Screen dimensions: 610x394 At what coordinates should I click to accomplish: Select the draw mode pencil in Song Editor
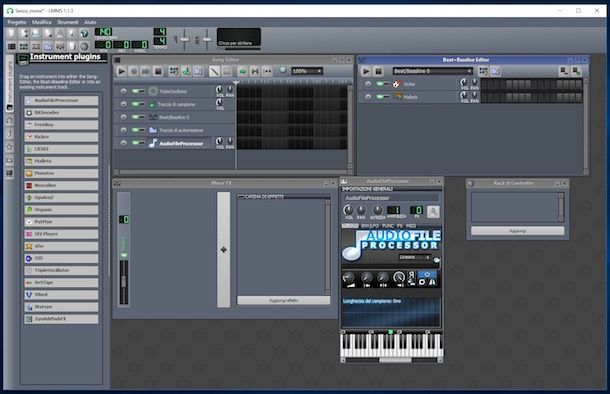coord(214,71)
